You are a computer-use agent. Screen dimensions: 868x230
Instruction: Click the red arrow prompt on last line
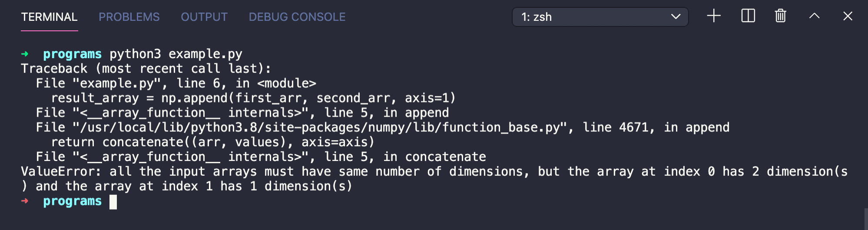(25, 201)
